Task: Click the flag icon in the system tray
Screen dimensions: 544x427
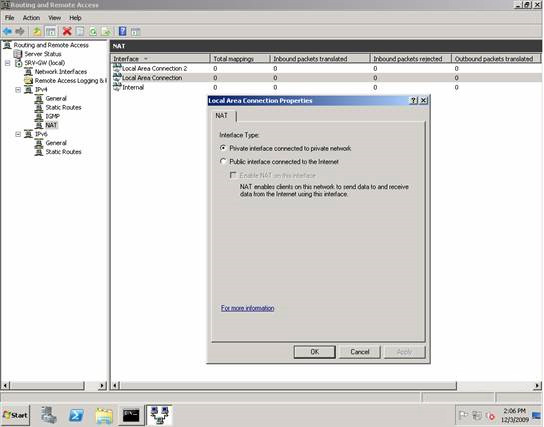Action: 463,415
